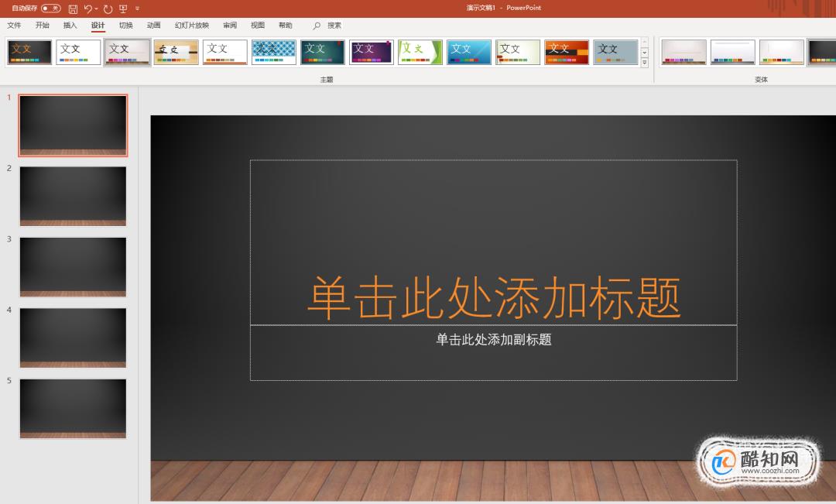Open the 审阅 Review tab

(x=230, y=25)
